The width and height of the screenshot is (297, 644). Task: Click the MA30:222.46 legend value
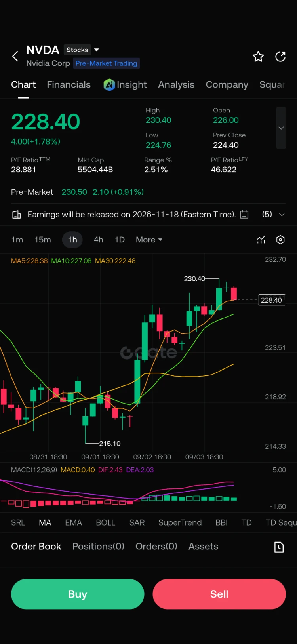click(x=115, y=261)
